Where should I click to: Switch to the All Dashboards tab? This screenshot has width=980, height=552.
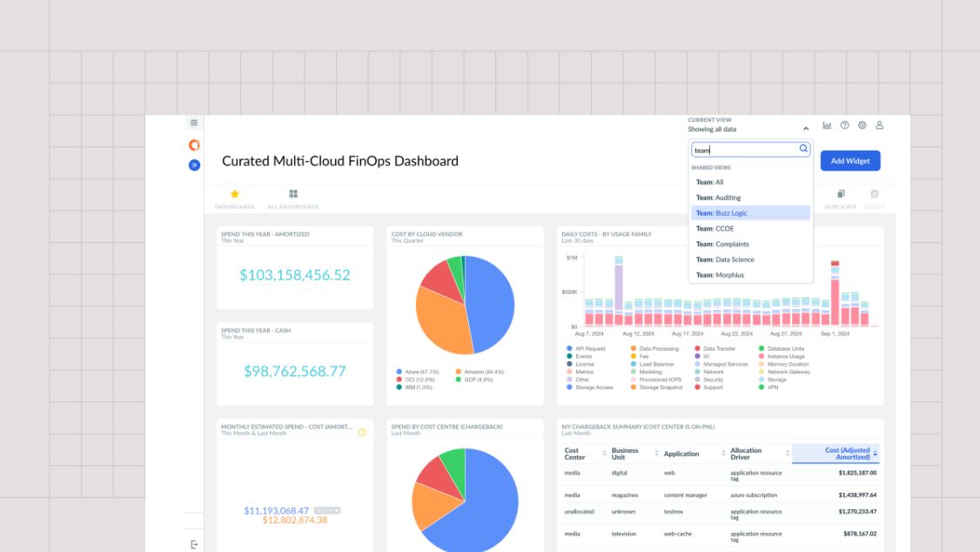point(293,199)
